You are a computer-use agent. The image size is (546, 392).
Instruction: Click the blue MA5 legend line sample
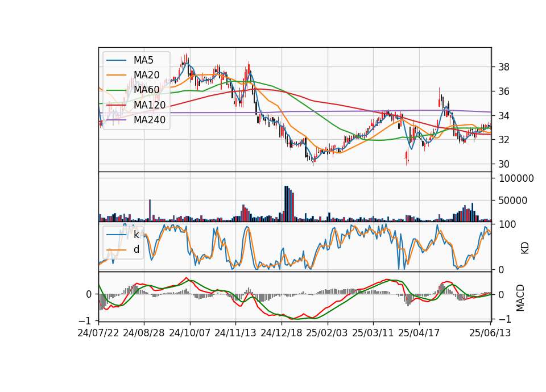pos(116,60)
